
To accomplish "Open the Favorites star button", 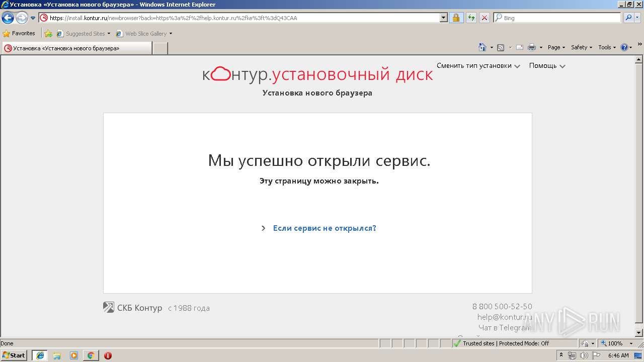I will [19, 33].
